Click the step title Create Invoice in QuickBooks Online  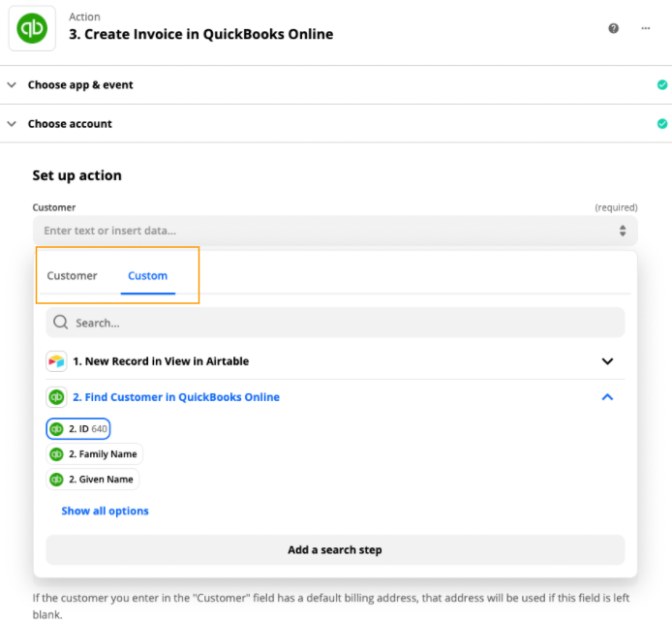[201, 34]
